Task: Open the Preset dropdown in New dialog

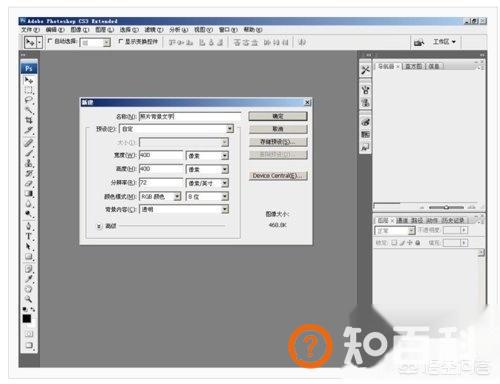Action: pos(176,129)
